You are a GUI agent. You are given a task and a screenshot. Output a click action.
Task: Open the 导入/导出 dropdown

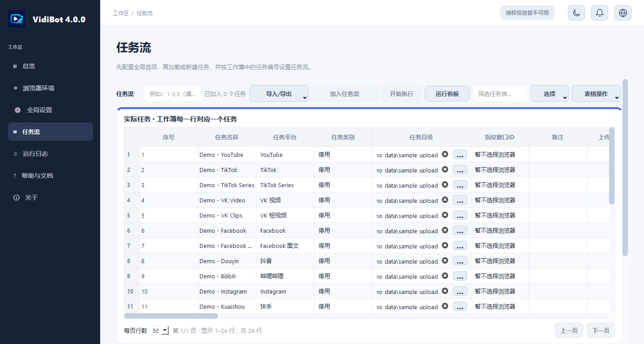[279, 94]
